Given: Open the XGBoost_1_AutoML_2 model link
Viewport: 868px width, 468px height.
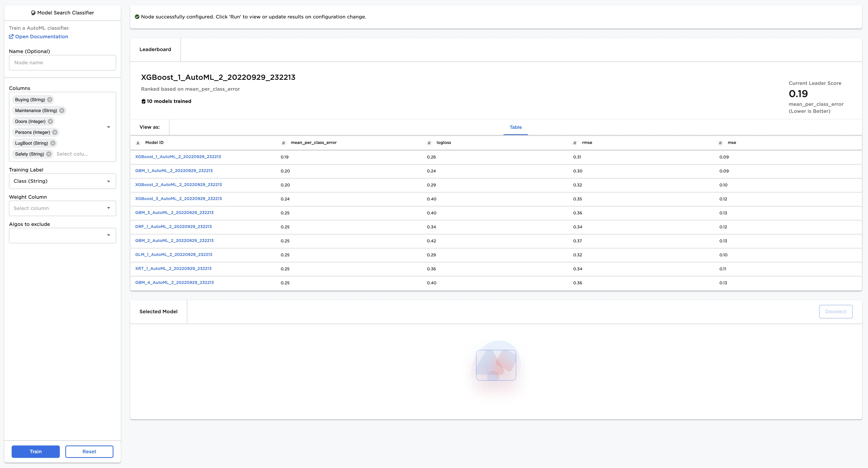Looking at the screenshot, I should [178, 157].
